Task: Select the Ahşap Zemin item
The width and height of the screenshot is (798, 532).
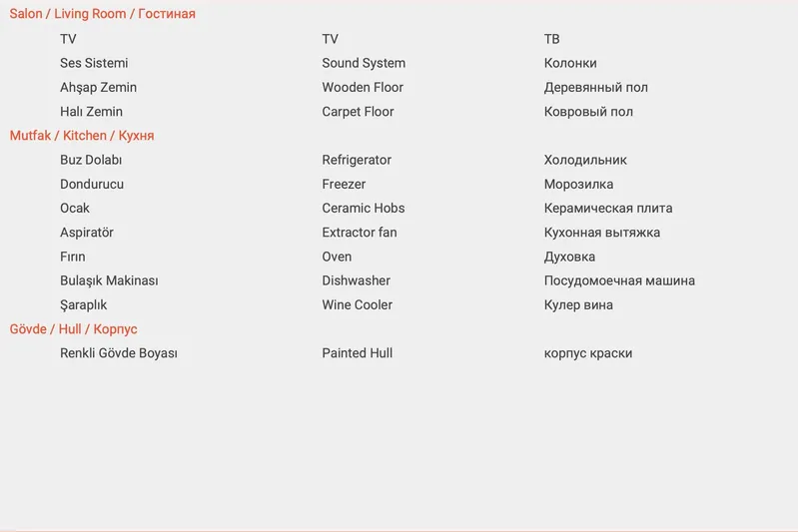Action: (98, 88)
